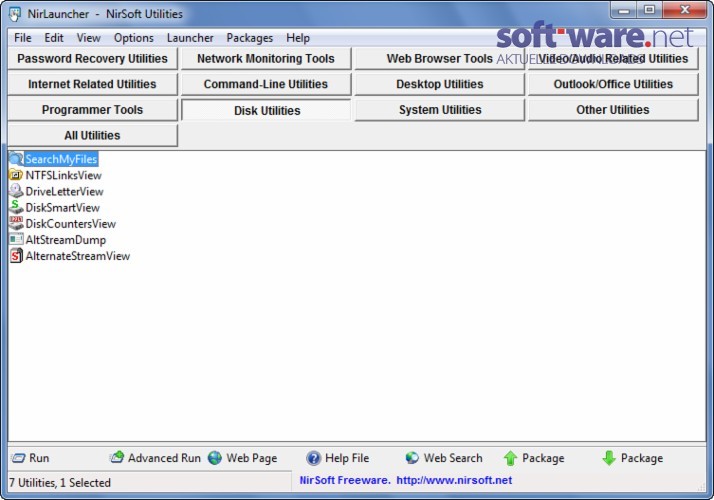Select DriveLetterView in the list
Image resolution: width=714 pixels, height=500 pixels.
(x=64, y=191)
